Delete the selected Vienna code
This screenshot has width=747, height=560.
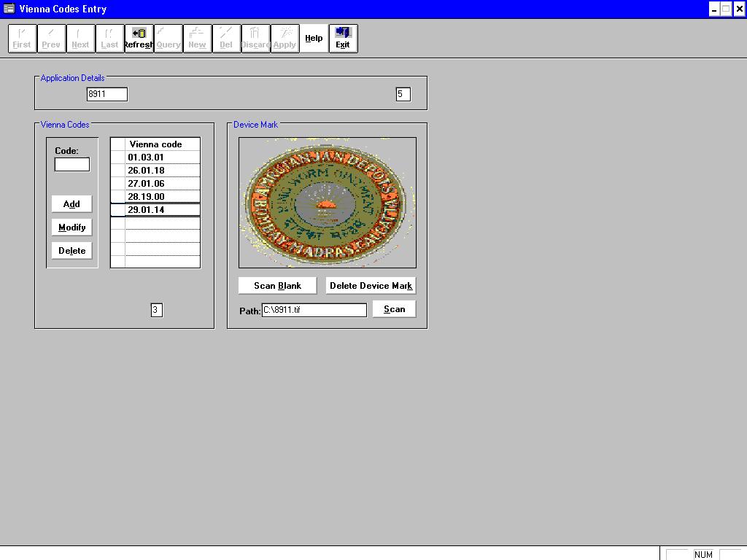point(71,250)
